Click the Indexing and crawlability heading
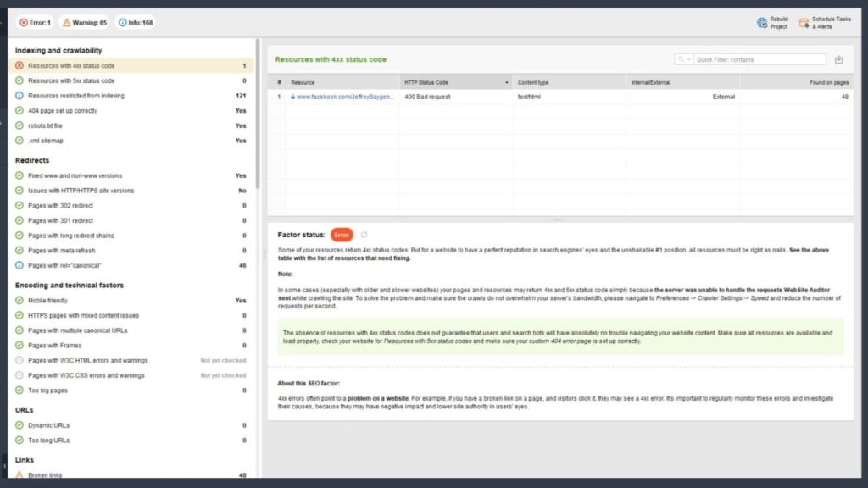Viewport: 868px width, 488px height. (x=58, y=50)
